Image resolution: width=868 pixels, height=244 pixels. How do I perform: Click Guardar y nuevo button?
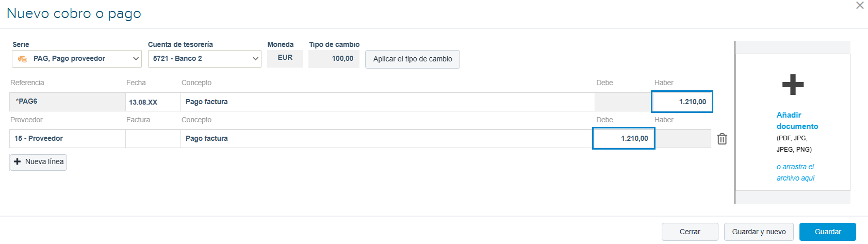tap(759, 232)
